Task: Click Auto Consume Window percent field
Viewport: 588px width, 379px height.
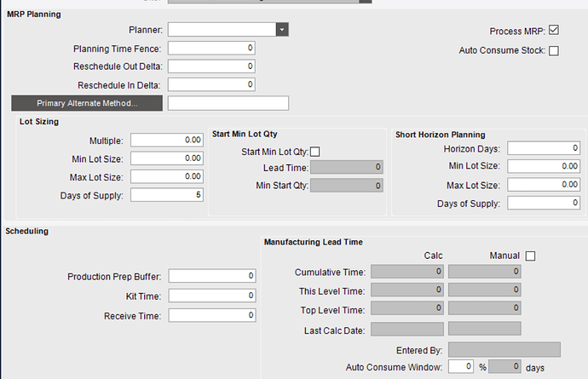Action: click(461, 366)
